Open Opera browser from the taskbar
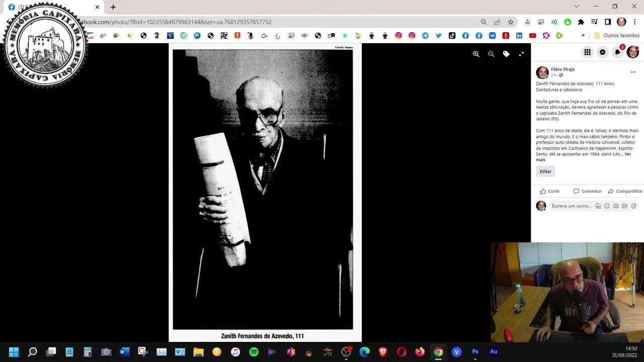Image resolution: width=644 pixels, height=362 pixels. pos(401,352)
